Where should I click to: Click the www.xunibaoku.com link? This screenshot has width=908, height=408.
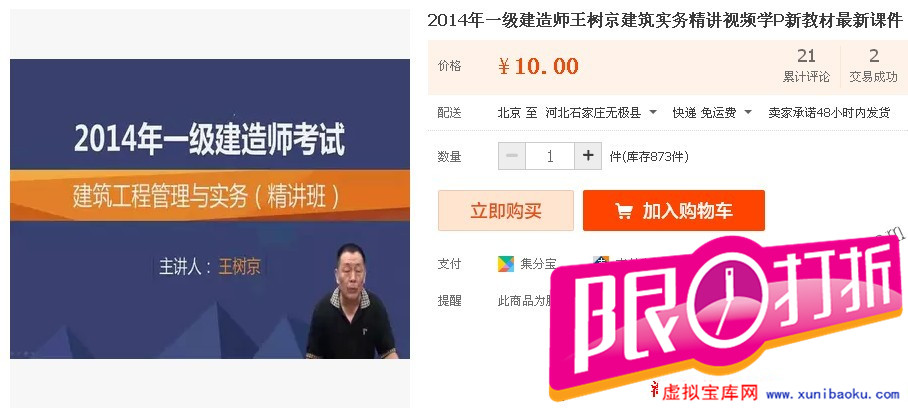click(833, 394)
